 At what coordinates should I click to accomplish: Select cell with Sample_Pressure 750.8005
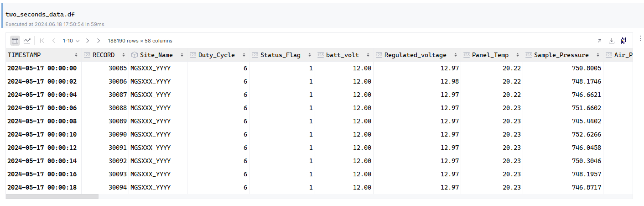pos(563,68)
